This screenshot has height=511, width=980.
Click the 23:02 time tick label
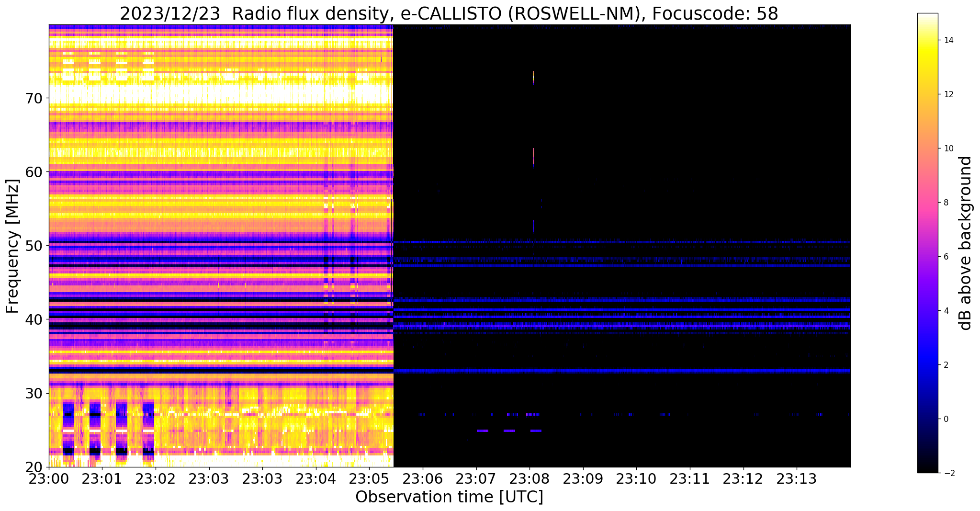pyautogui.click(x=156, y=479)
